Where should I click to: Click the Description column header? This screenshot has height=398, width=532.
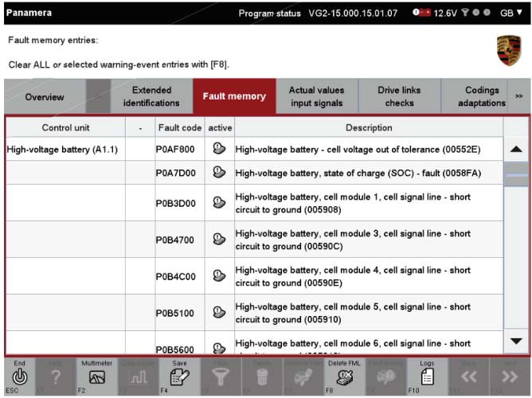(x=369, y=128)
